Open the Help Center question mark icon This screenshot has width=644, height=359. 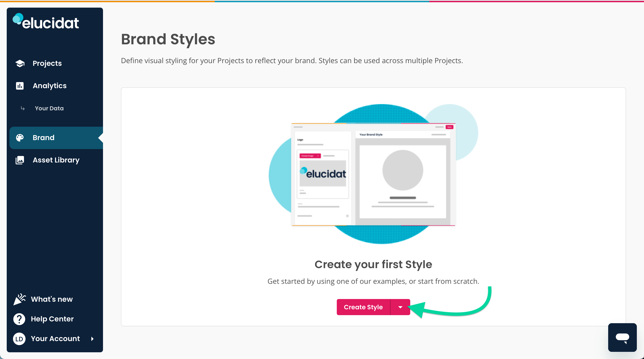pyautogui.click(x=19, y=319)
